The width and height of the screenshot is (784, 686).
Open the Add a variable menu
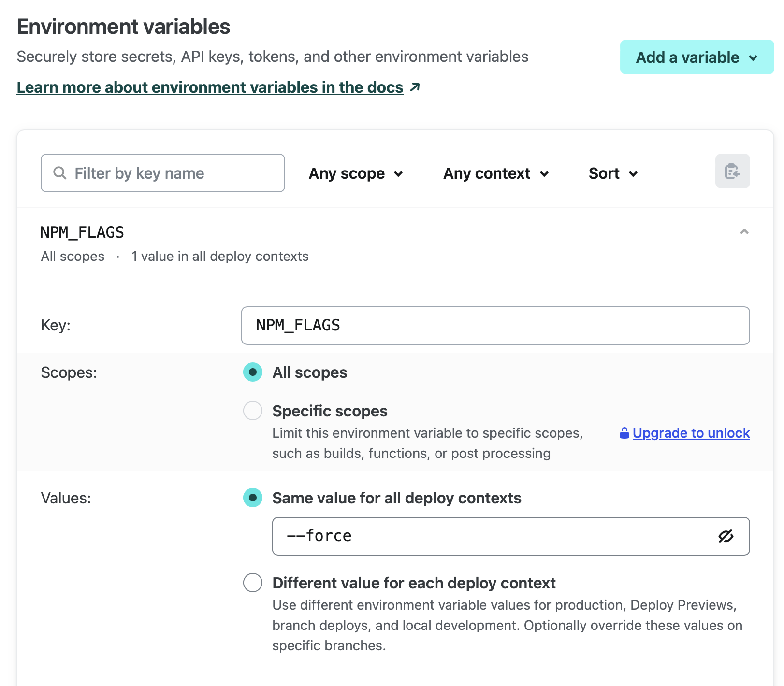pyautogui.click(x=697, y=57)
